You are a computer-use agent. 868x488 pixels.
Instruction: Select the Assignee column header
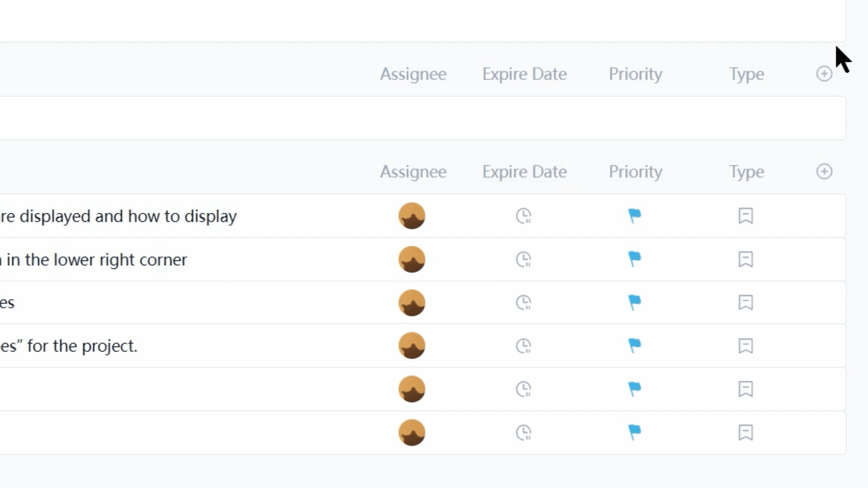point(413,172)
